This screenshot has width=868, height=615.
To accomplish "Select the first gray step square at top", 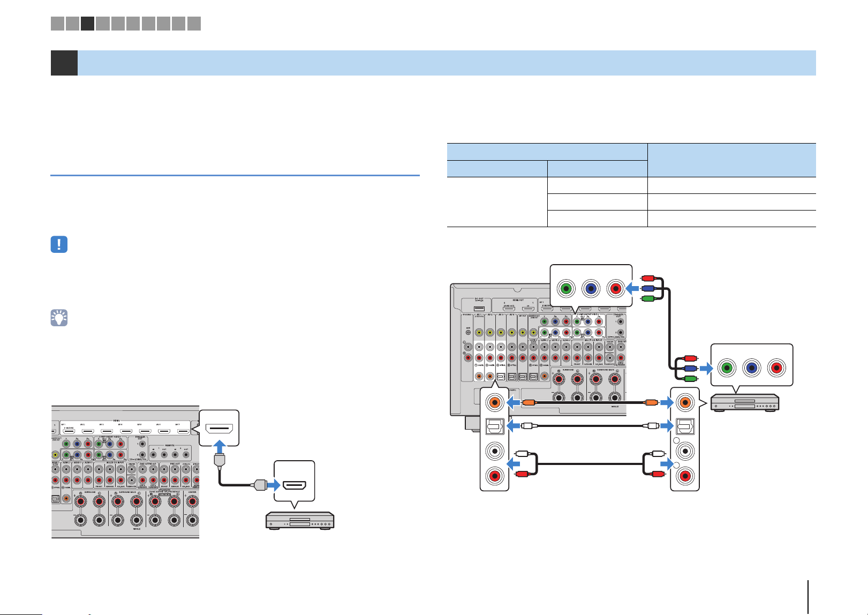I will [57, 23].
